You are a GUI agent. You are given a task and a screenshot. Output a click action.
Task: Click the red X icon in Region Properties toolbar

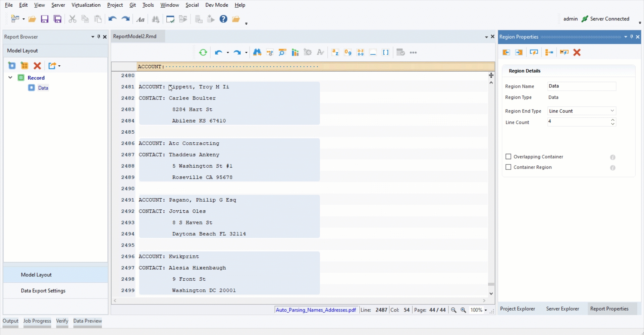coord(577,53)
